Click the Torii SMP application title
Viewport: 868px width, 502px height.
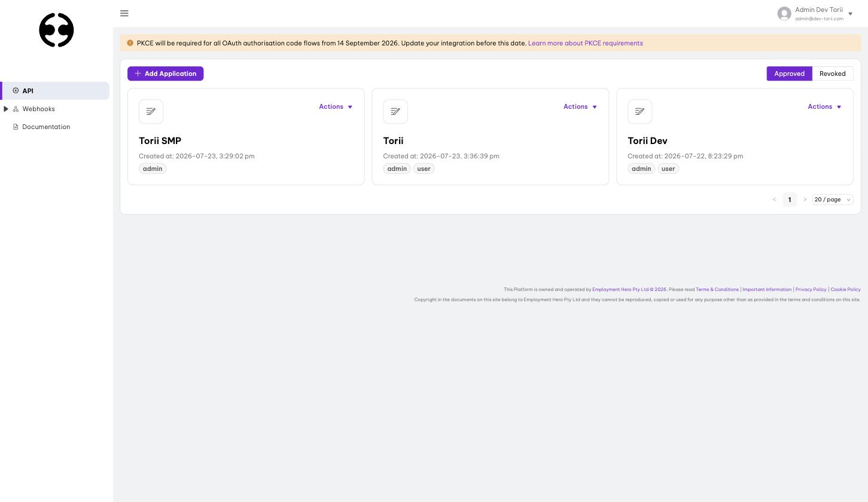pos(160,141)
